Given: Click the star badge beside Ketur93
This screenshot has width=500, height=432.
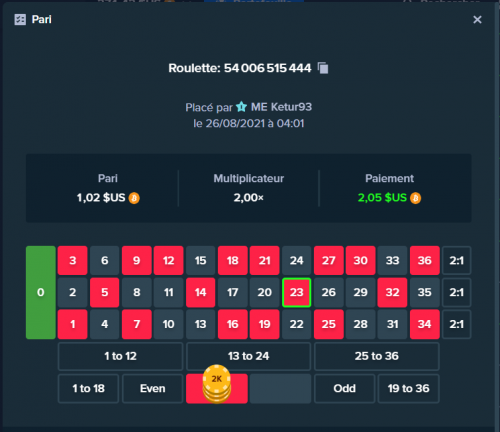Looking at the screenshot, I should pos(241,107).
